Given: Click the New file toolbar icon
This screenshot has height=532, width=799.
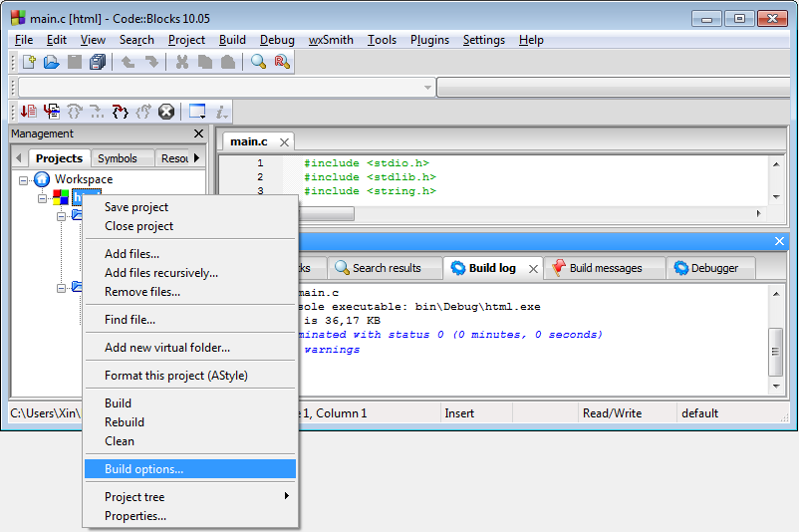Looking at the screenshot, I should [29, 62].
